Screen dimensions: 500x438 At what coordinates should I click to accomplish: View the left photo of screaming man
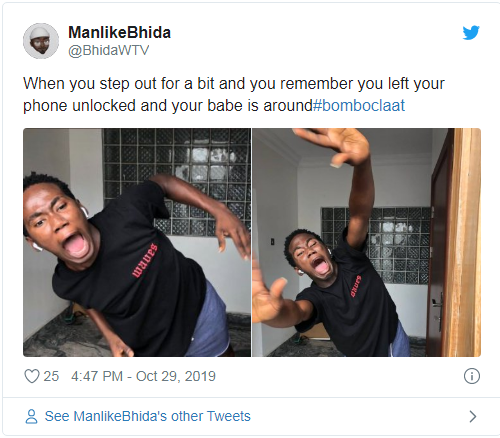pos(137,242)
